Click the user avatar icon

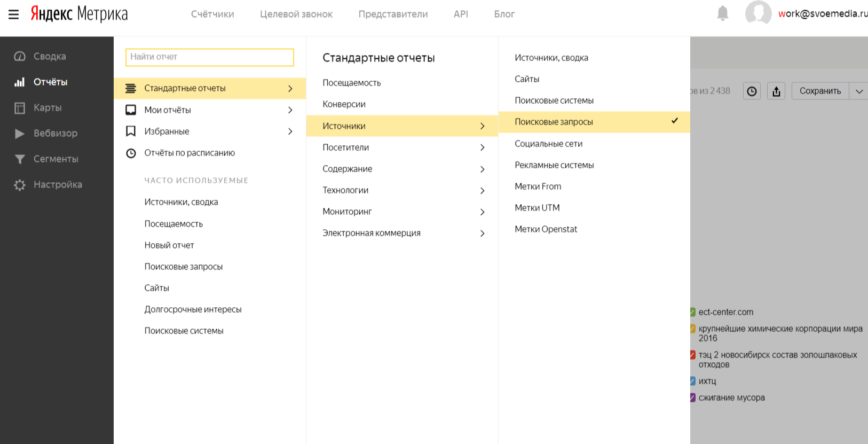point(758,13)
